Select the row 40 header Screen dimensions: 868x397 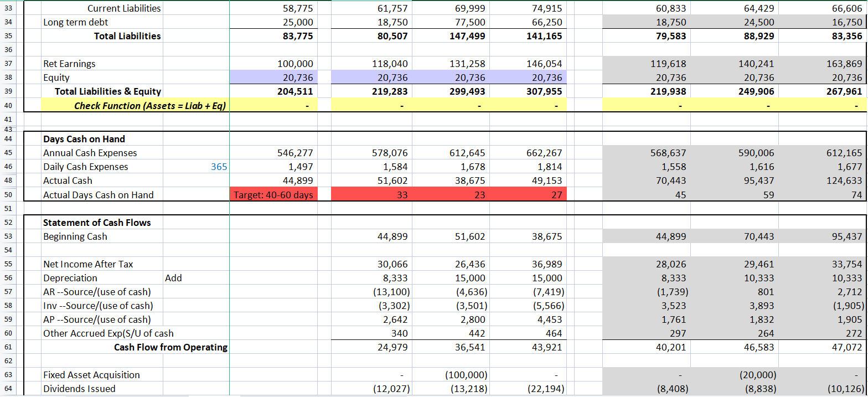[8, 105]
